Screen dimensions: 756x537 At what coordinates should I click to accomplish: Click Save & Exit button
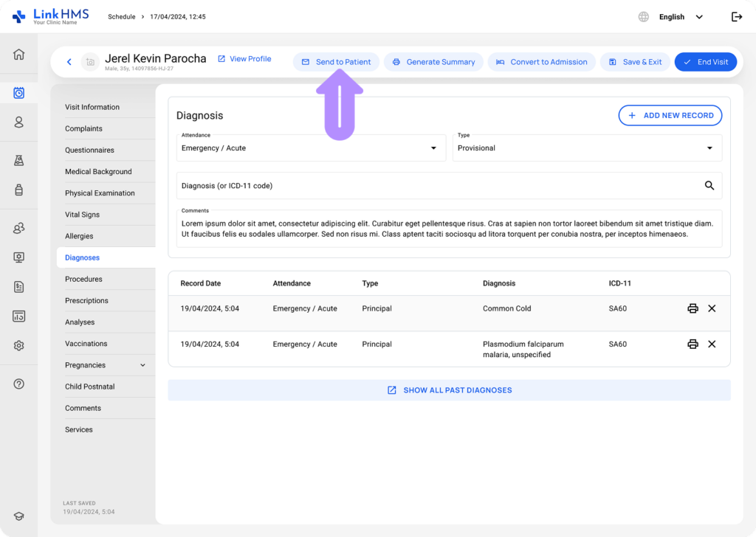pos(635,62)
